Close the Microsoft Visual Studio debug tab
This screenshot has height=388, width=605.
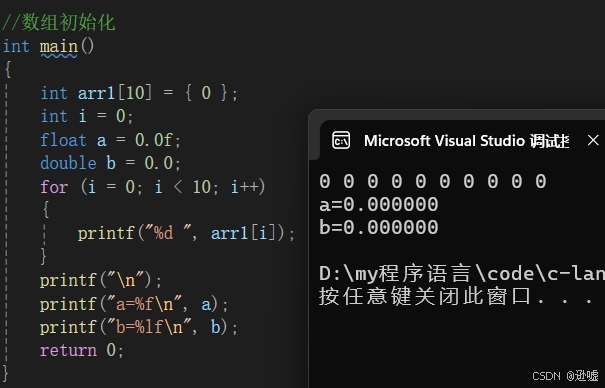[x=593, y=140]
